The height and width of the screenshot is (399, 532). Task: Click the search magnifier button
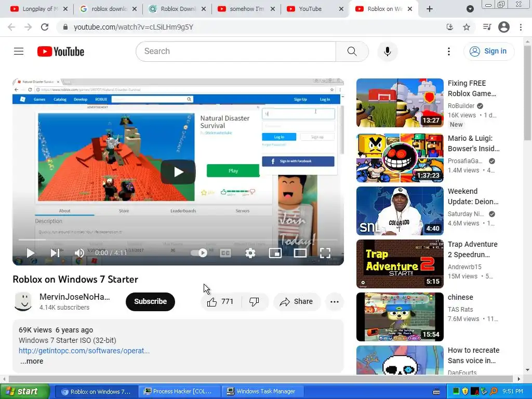[x=352, y=51]
